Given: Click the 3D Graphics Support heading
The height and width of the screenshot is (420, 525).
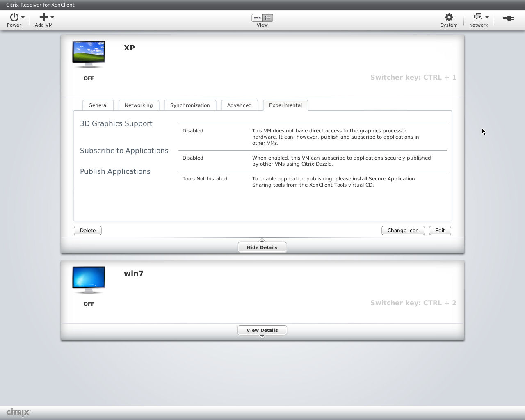Looking at the screenshot, I should click(116, 123).
